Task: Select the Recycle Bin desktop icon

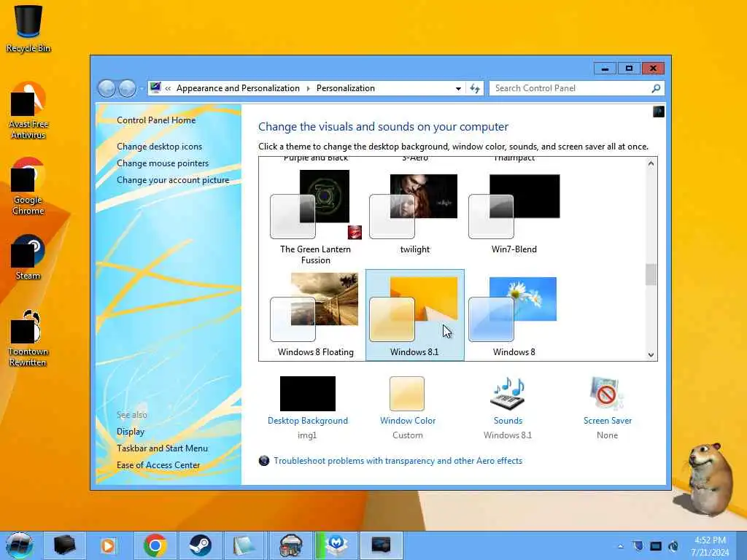Action: pos(28,28)
